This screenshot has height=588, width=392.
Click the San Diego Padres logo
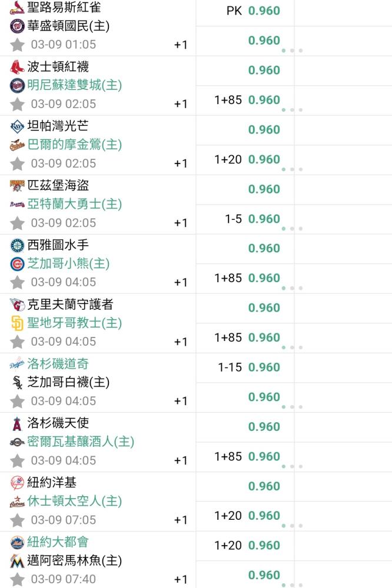pos(17,323)
